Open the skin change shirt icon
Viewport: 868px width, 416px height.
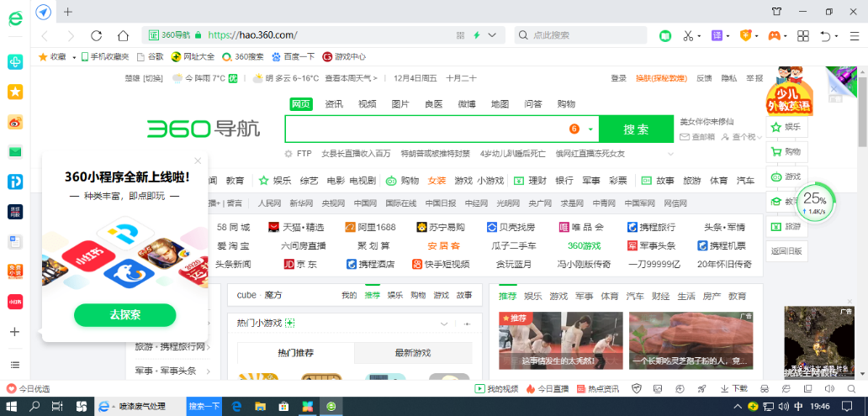pos(777,12)
